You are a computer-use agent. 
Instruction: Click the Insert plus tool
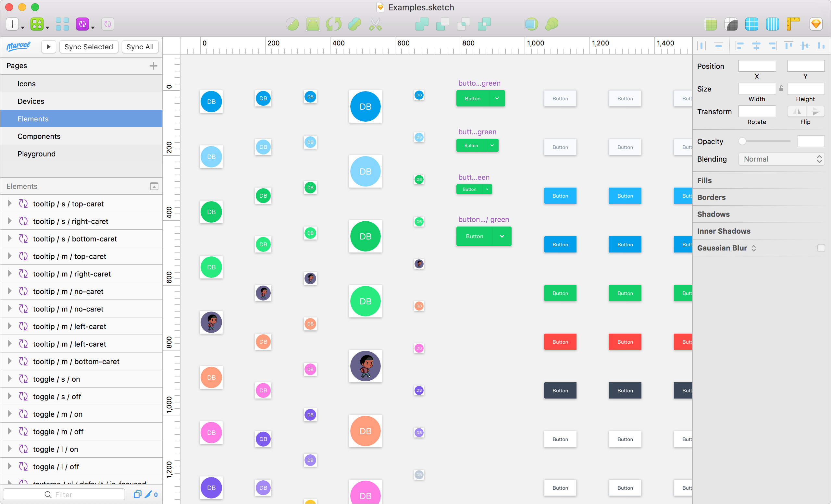pyautogui.click(x=12, y=24)
